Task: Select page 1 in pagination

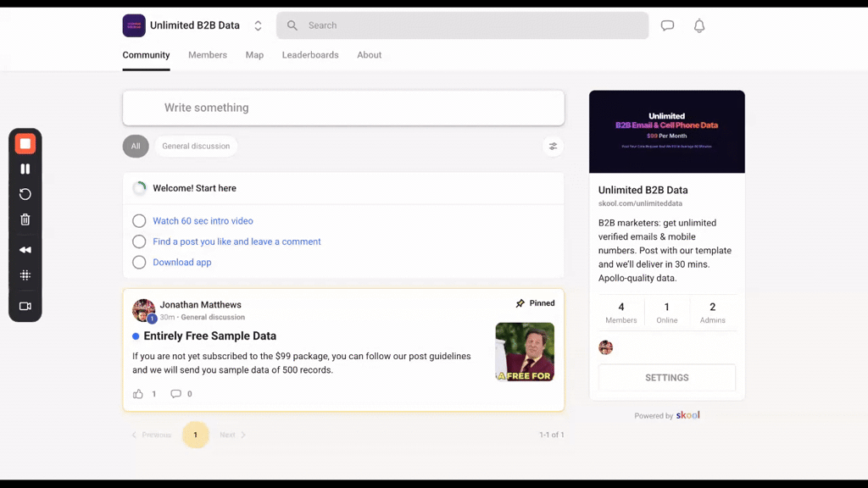Action: [196, 435]
